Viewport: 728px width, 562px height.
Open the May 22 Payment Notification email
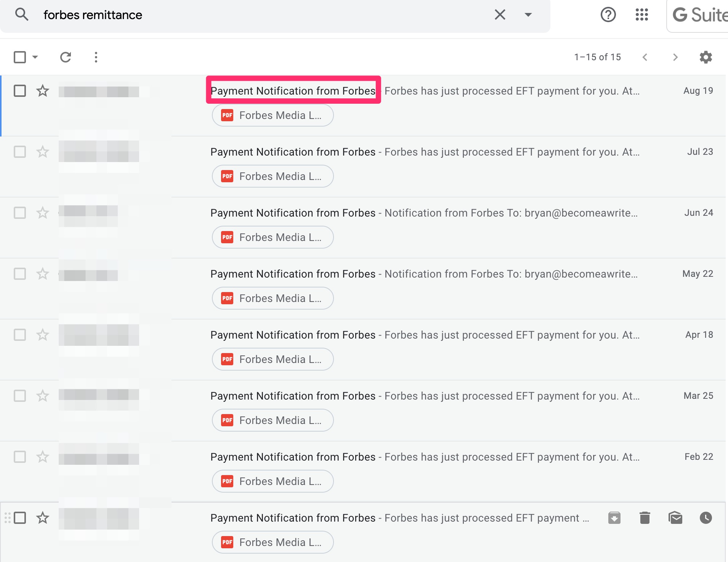pos(293,274)
